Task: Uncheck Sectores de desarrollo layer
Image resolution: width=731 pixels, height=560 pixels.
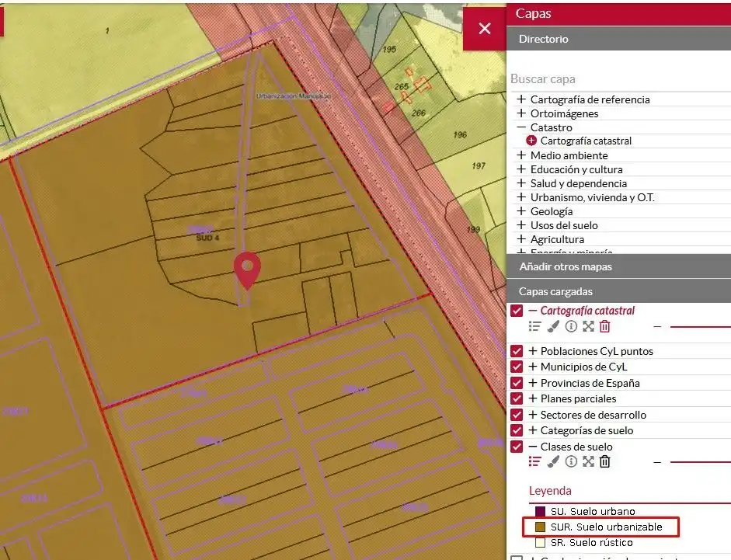Action: [517, 415]
